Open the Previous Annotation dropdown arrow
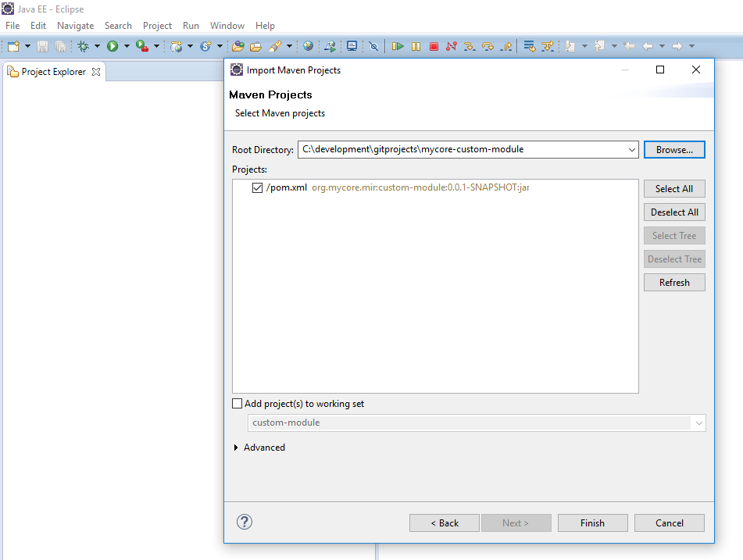This screenshot has height=560, width=743. point(614,46)
